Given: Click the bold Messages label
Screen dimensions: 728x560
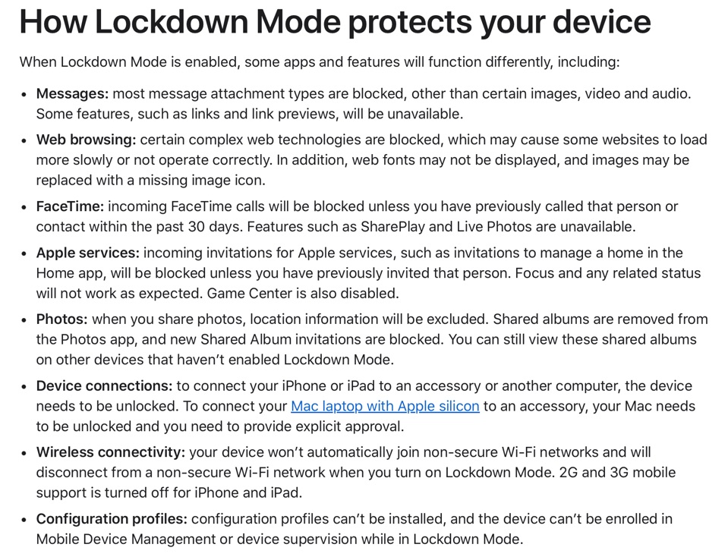Looking at the screenshot, I should (72, 94).
